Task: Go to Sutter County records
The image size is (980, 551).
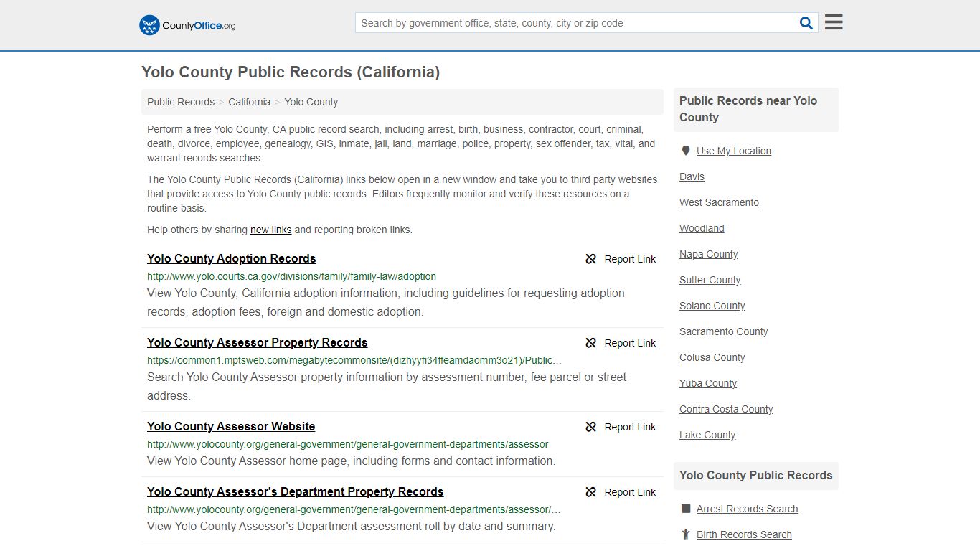Action: pos(710,280)
